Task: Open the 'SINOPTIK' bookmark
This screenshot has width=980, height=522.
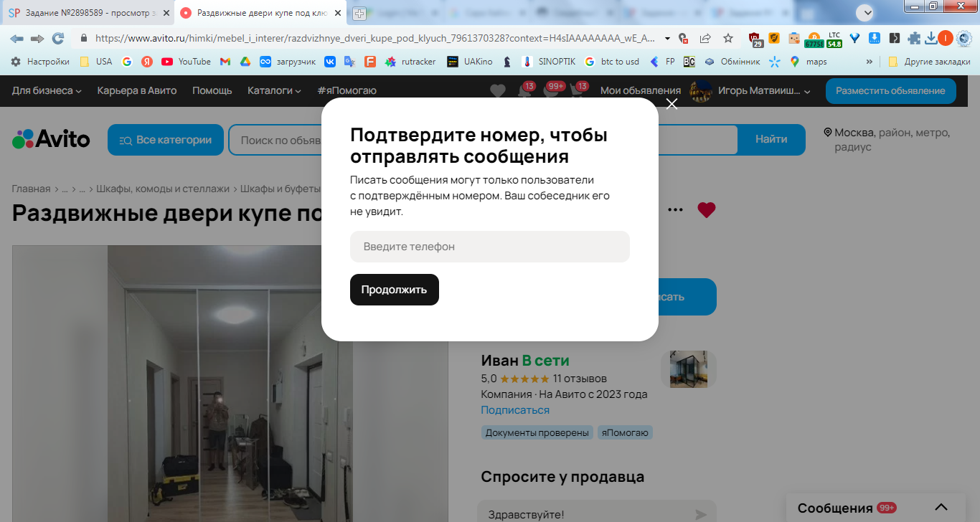Action: point(549,62)
